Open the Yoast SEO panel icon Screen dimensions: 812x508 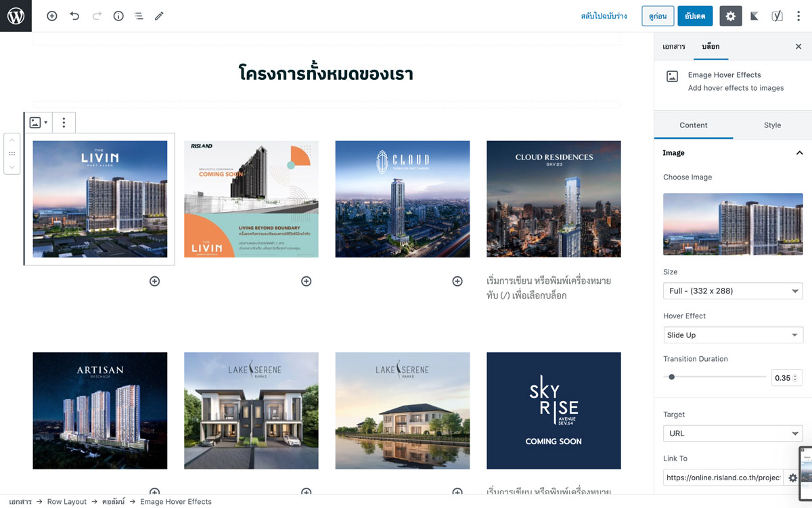coord(777,16)
